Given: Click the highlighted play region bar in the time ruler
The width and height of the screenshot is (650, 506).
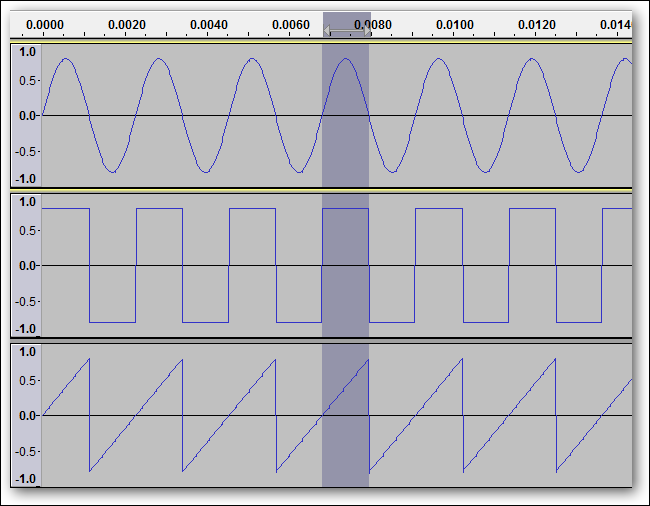Looking at the screenshot, I should pyautogui.click(x=347, y=25).
